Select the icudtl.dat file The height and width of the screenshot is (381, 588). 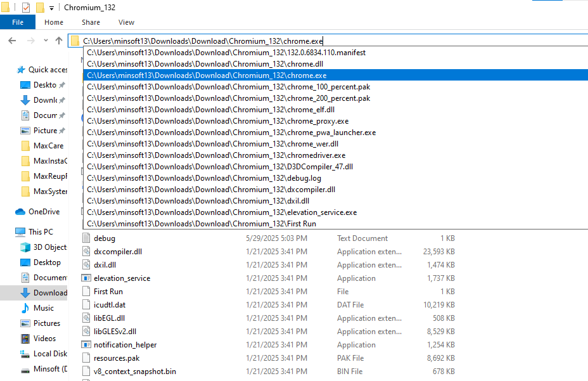pos(110,305)
